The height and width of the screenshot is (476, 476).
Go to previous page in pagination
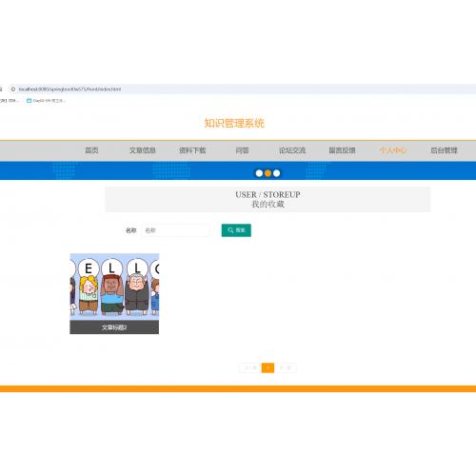pyautogui.click(x=250, y=367)
